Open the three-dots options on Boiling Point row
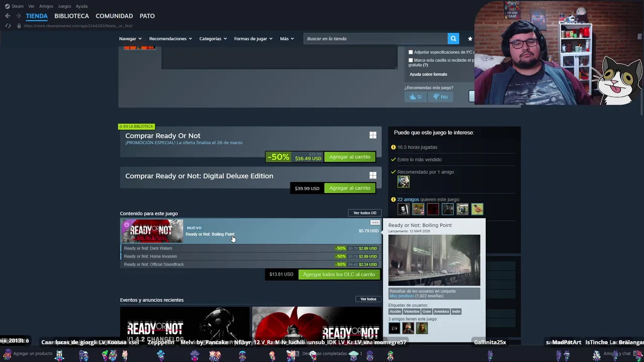 [x=375, y=223]
